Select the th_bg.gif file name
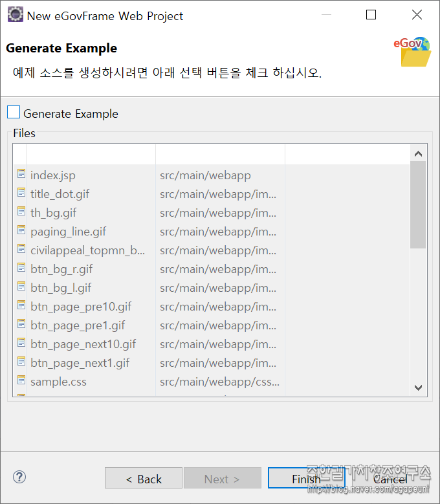This screenshot has width=440, height=504. click(53, 213)
